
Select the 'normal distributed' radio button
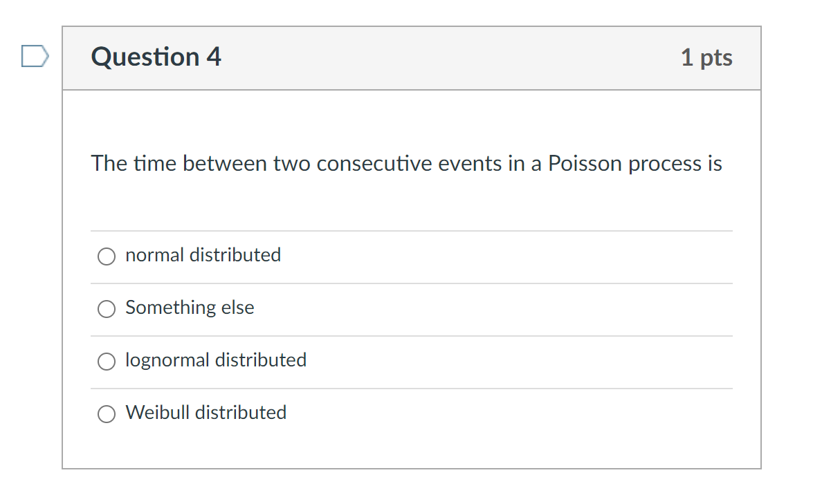click(x=106, y=256)
